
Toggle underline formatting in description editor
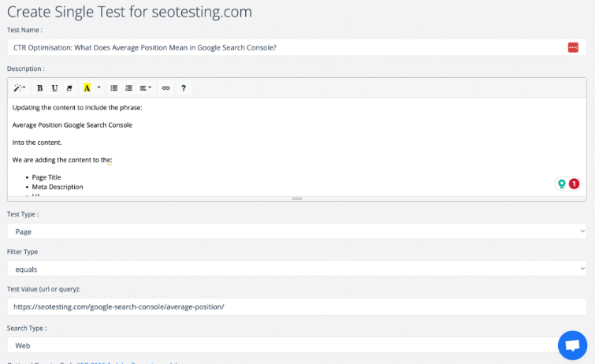[x=54, y=88]
